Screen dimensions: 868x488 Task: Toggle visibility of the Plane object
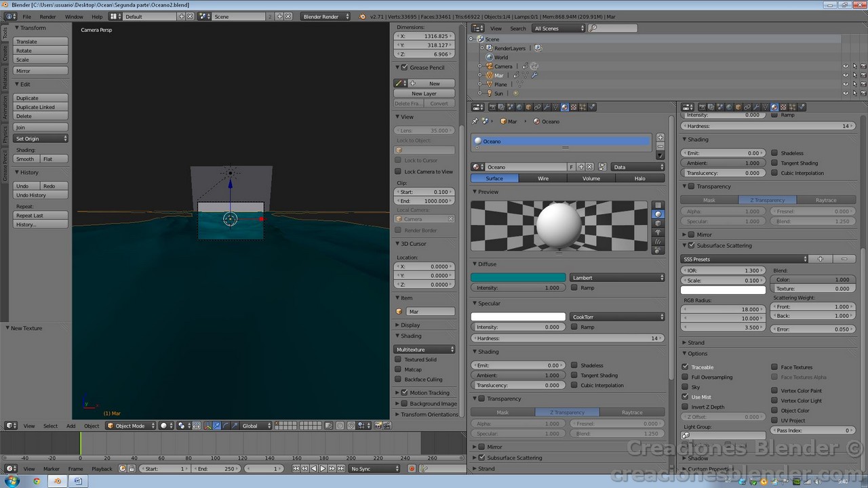tap(846, 84)
